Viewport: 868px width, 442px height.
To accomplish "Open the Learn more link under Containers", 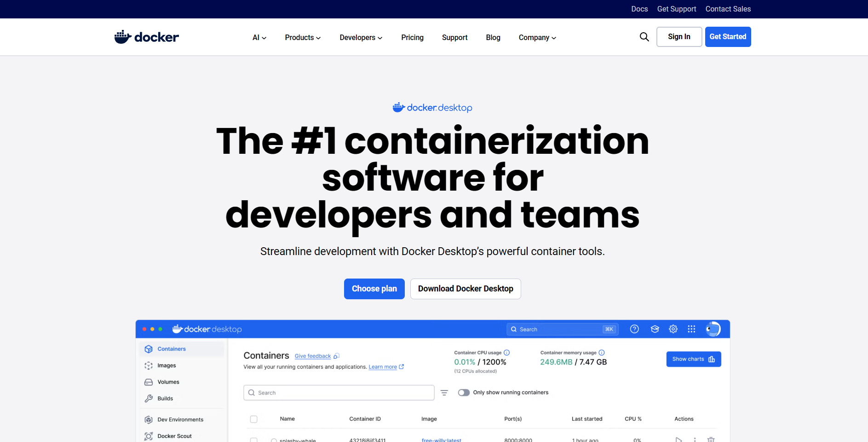I will (383, 367).
